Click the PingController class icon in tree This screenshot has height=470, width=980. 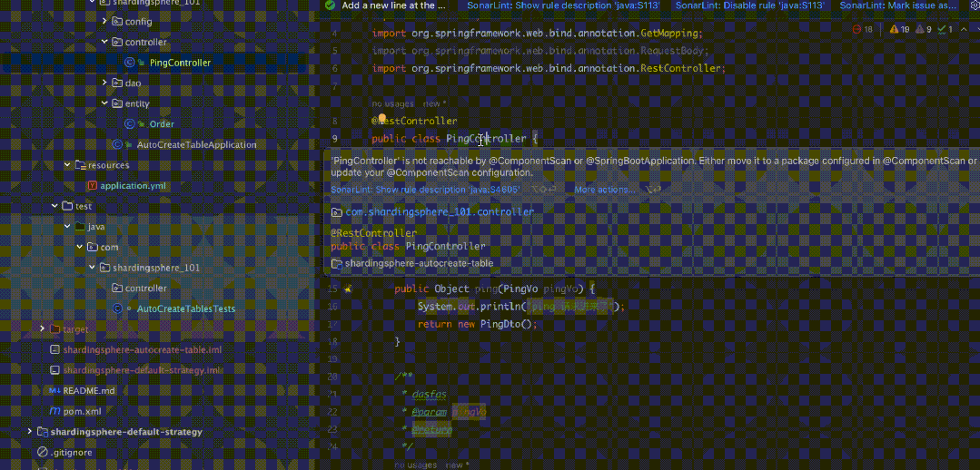coord(130,63)
